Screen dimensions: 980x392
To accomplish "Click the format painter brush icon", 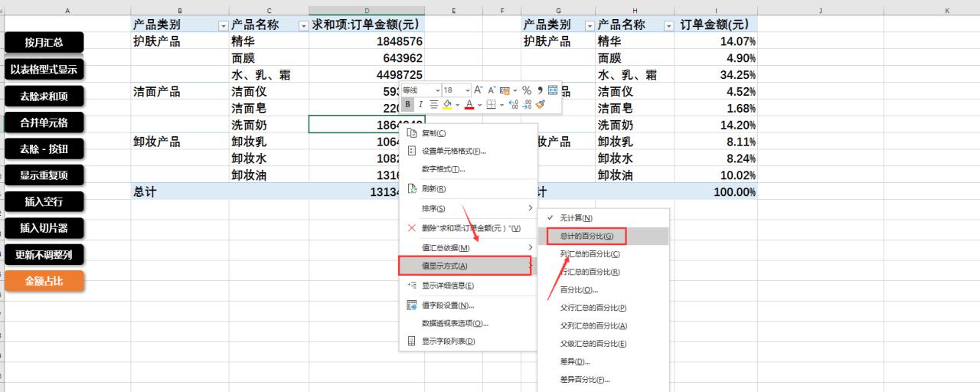I will (x=541, y=104).
